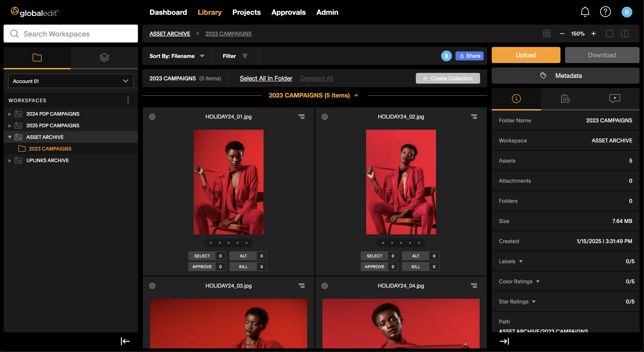
Task: Select the single-pane layout icon
Action: pyautogui.click(x=609, y=34)
